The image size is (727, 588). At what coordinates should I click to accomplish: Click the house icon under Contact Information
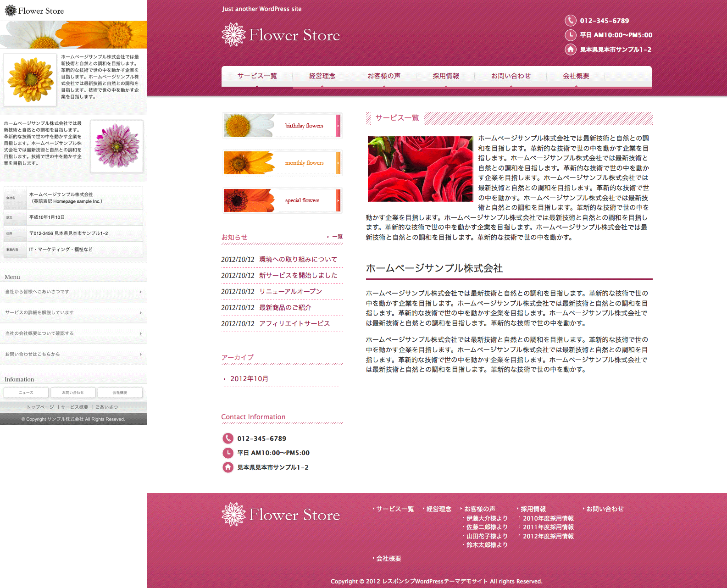pos(228,467)
